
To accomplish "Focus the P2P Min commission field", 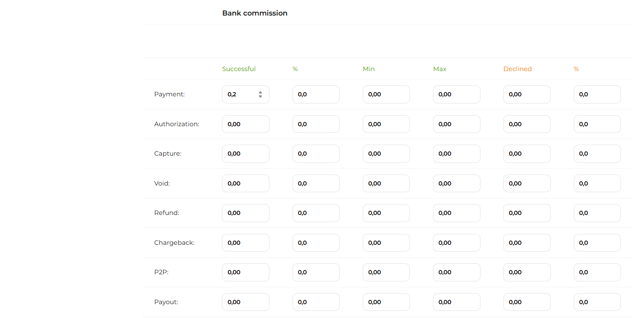I will coord(386,273).
